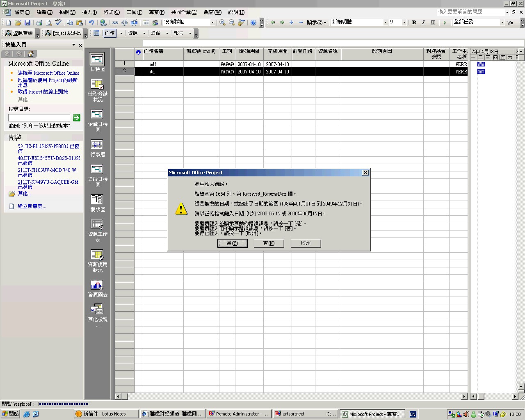This screenshot has width=525, height=420.
Task: Expand the 追蹤 project guide dropdown
Action: click(x=167, y=33)
